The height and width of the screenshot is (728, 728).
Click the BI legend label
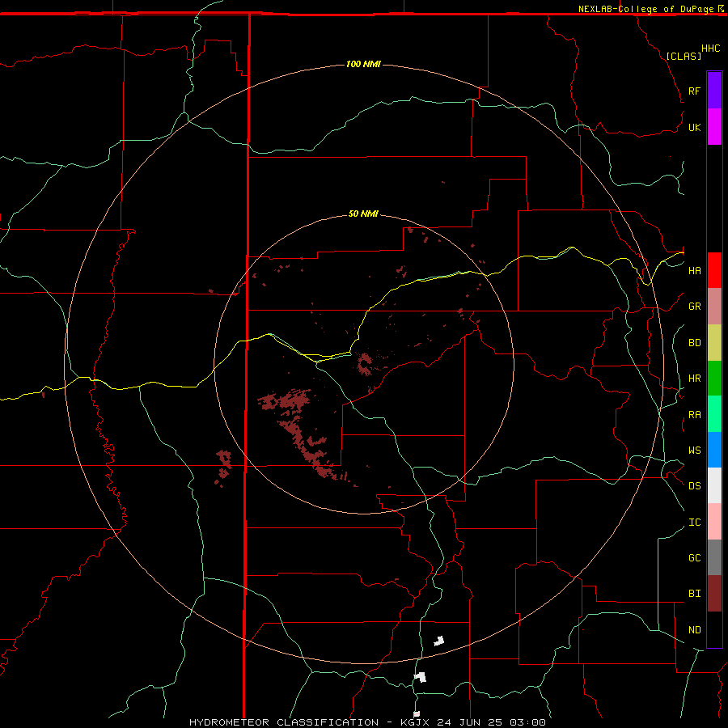coord(694,594)
